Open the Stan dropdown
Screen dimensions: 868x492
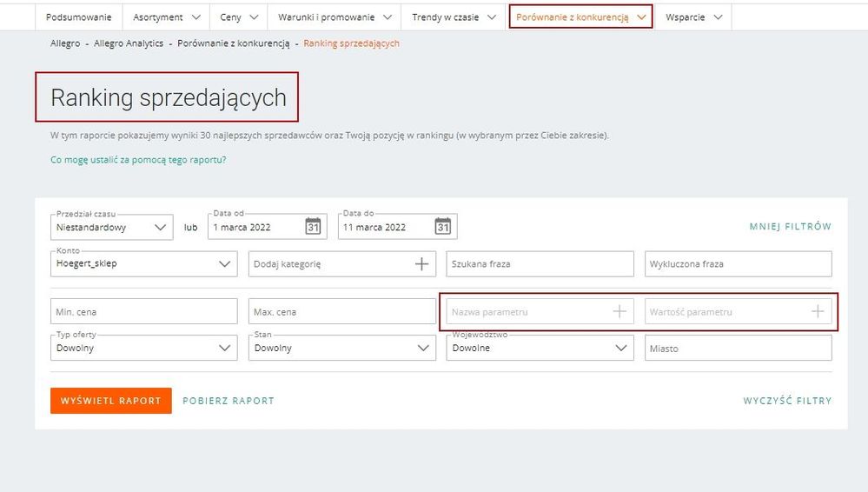click(x=342, y=348)
